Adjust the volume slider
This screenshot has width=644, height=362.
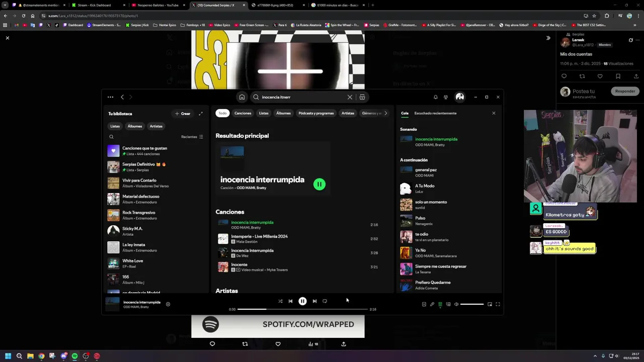tap(472, 304)
